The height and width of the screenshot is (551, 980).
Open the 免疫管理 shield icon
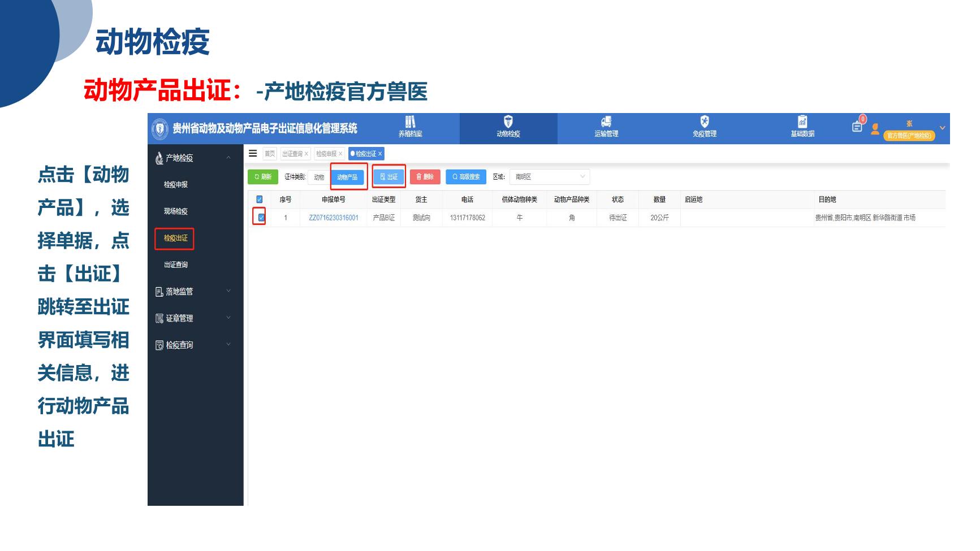[x=704, y=122]
